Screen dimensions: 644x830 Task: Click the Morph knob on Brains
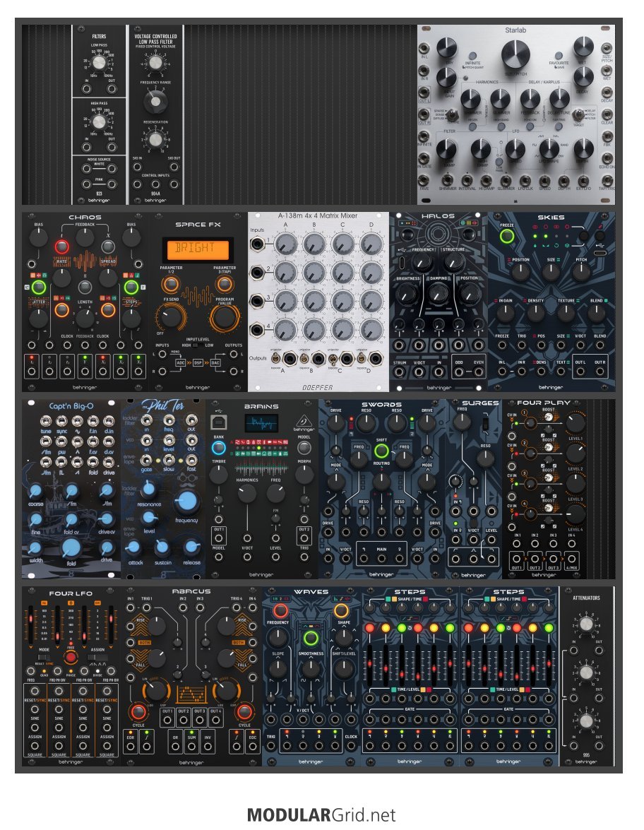click(304, 474)
